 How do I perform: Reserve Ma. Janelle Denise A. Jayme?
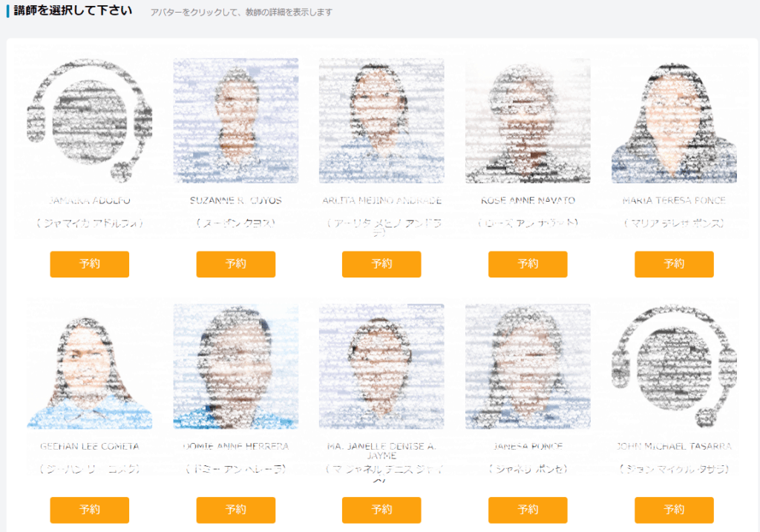(381, 510)
